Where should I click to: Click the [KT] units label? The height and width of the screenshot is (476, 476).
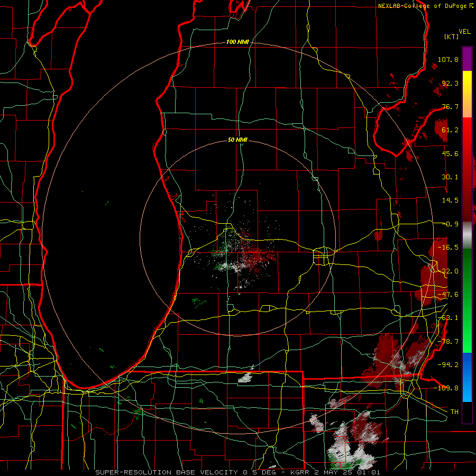pos(452,36)
